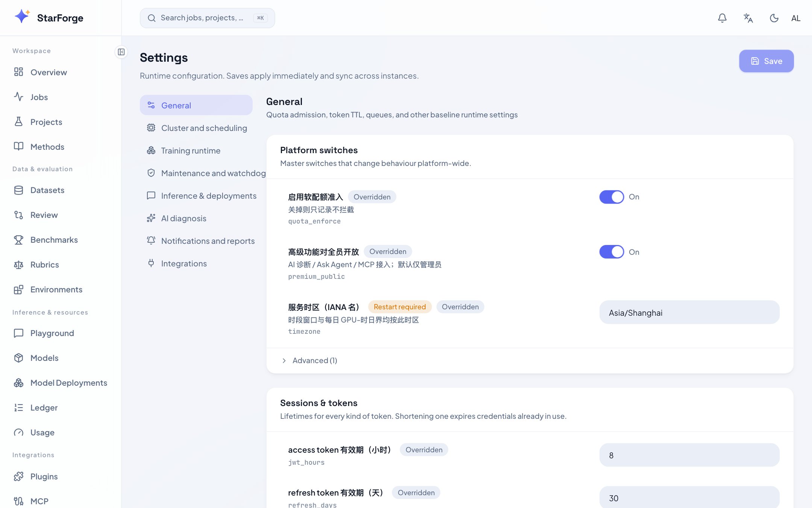This screenshot has width=812, height=508.
Task: Click the language translate icon
Action: [x=748, y=18]
